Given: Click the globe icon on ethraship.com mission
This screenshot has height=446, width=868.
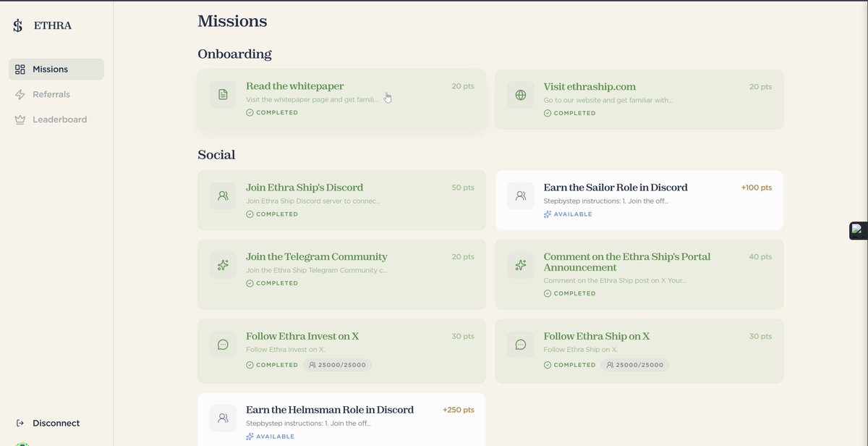Looking at the screenshot, I should pos(521,95).
